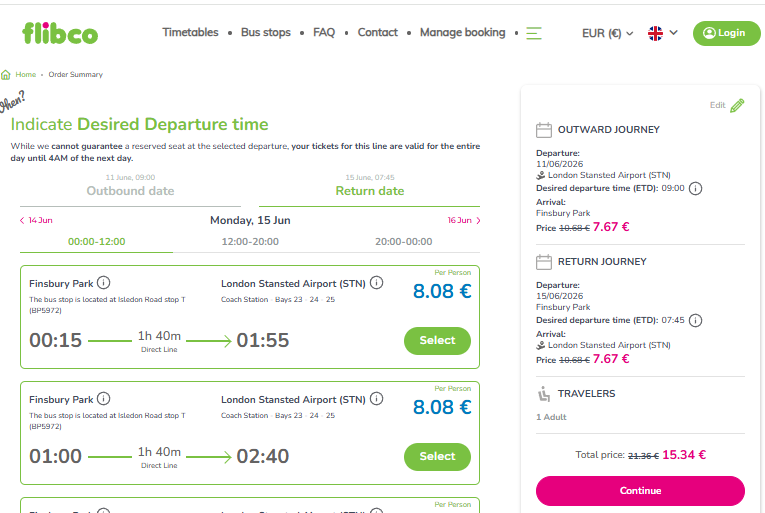
Task: Click the flibco logo
Action: pos(60,33)
